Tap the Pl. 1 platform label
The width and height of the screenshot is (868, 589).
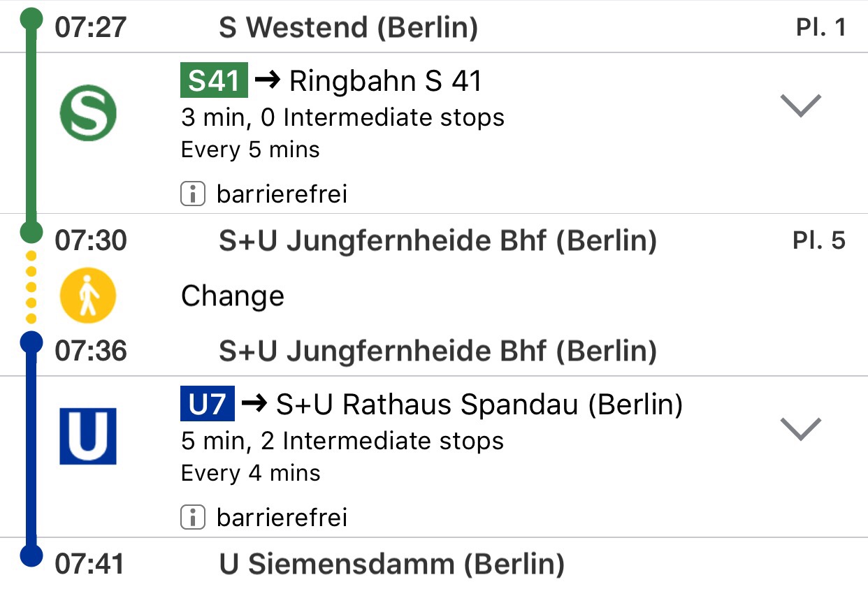click(x=820, y=28)
